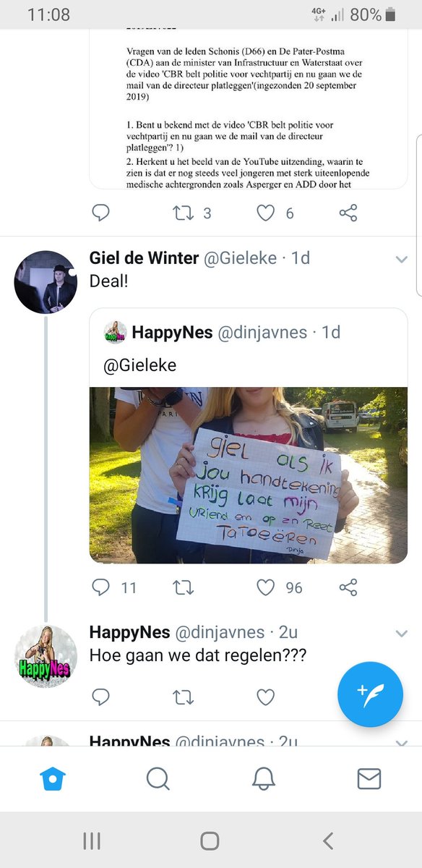This screenshot has height=868, width=422.
Task: Like the Deal tweet with 96 likes
Action: (266, 587)
